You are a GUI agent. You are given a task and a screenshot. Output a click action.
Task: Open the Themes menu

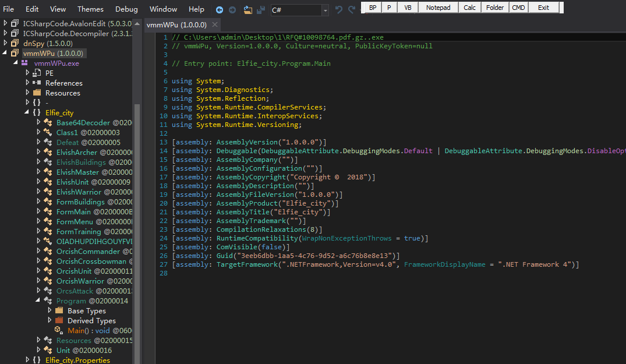click(90, 9)
